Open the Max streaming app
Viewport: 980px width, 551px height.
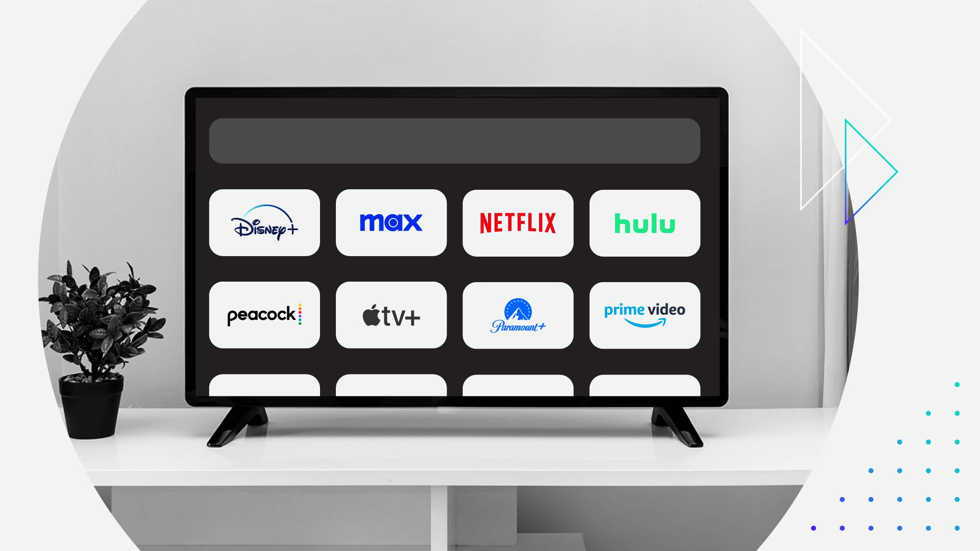point(391,221)
